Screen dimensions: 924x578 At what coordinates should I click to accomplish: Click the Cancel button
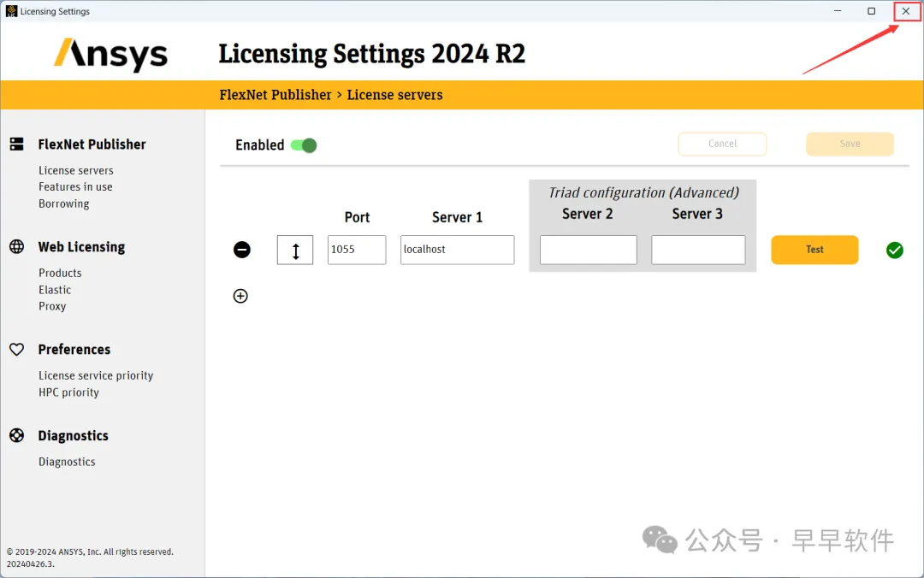click(x=722, y=144)
